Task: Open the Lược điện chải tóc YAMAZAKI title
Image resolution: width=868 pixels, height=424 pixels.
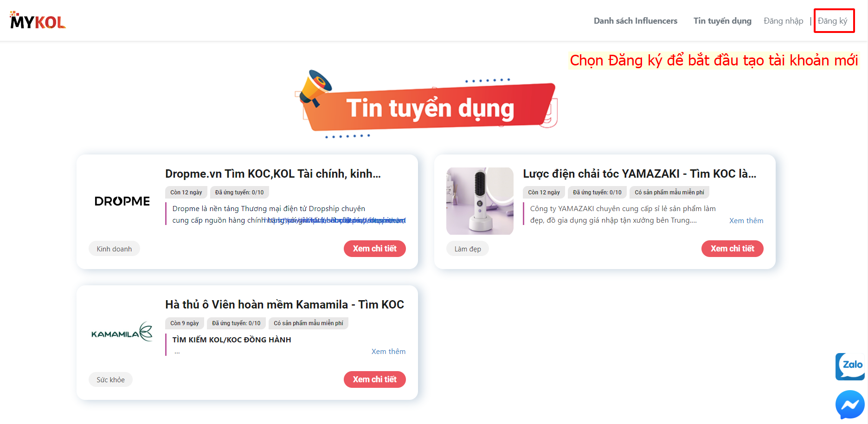Action: tap(640, 173)
